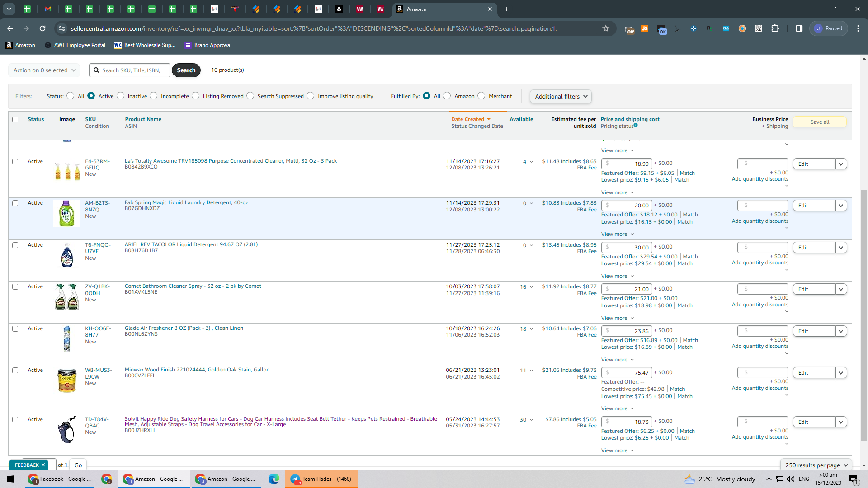This screenshot has height=488, width=868.
Task: Click the pricing status info icon
Action: coord(636,125)
